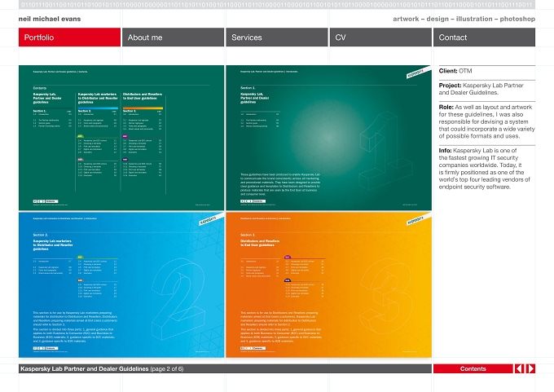Open the CV tab
Image resolution: width=554 pixels, height=392 pixels.
click(380, 37)
